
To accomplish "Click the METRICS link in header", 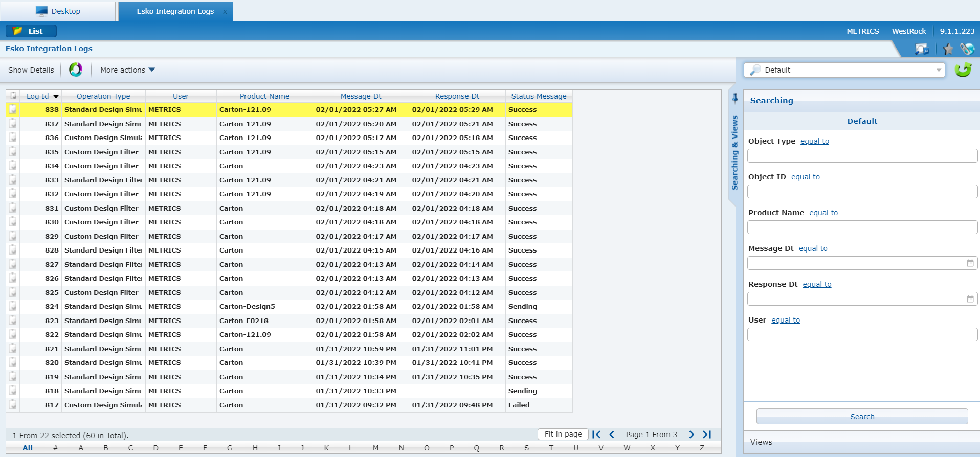I will point(862,31).
